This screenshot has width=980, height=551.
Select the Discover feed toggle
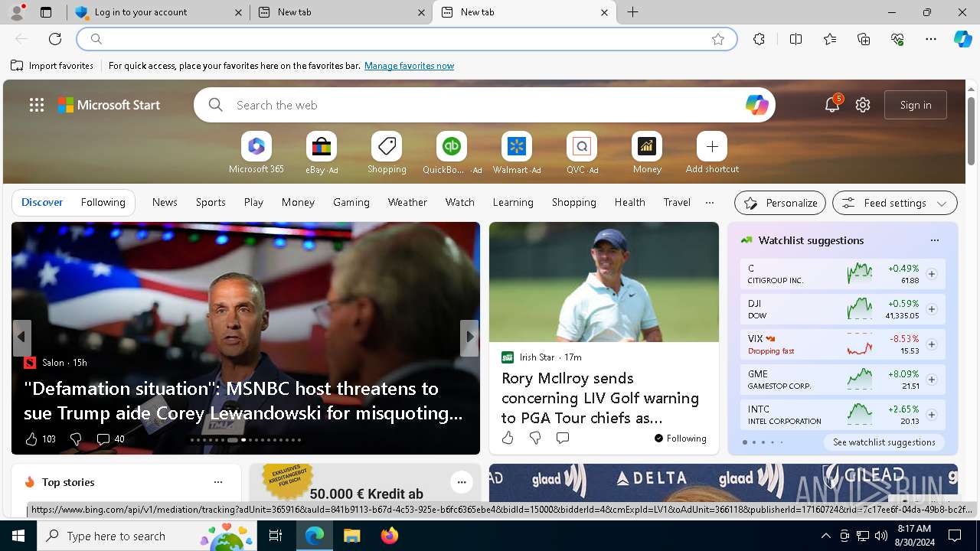tap(42, 202)
